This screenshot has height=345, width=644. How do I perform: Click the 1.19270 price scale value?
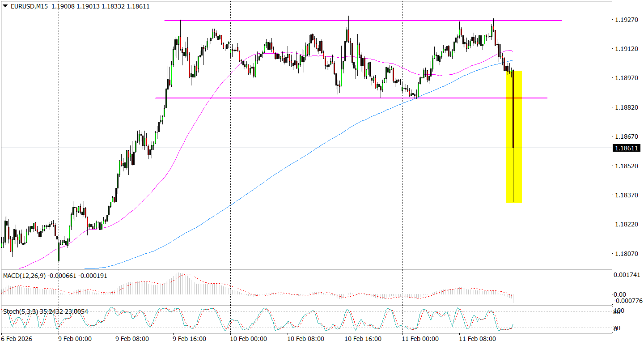pyautogui.click(x=626, y=20)
